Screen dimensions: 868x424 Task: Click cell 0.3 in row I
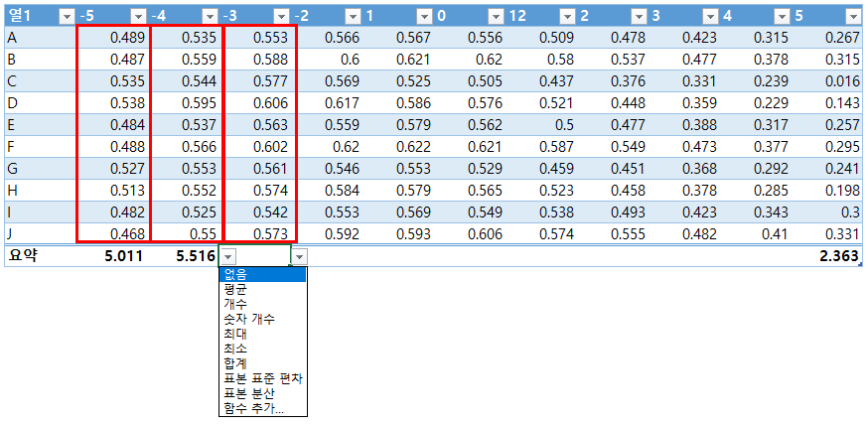[x=850, y=212]
